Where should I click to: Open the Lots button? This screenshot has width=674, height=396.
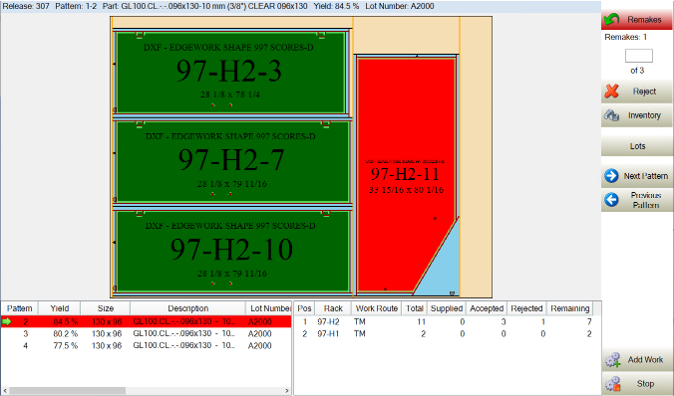(637, 146)
